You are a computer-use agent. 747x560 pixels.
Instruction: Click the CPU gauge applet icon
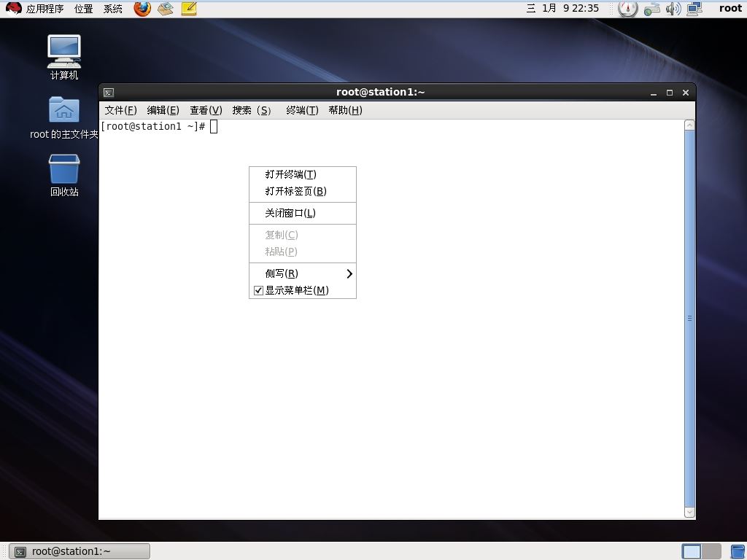628,9
